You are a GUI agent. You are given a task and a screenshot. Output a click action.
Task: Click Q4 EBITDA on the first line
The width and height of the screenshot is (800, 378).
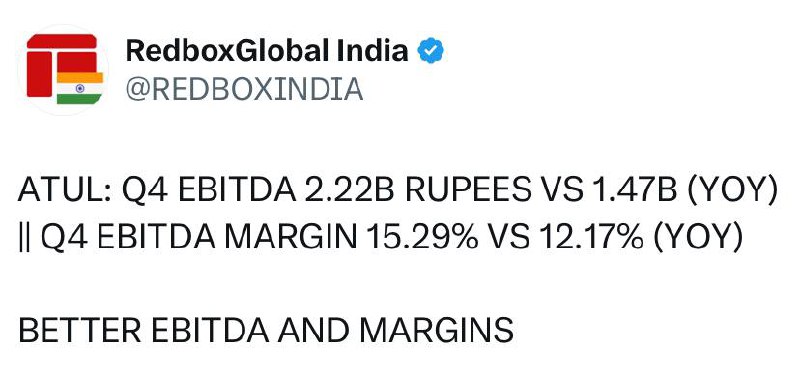tap(209, 192)
